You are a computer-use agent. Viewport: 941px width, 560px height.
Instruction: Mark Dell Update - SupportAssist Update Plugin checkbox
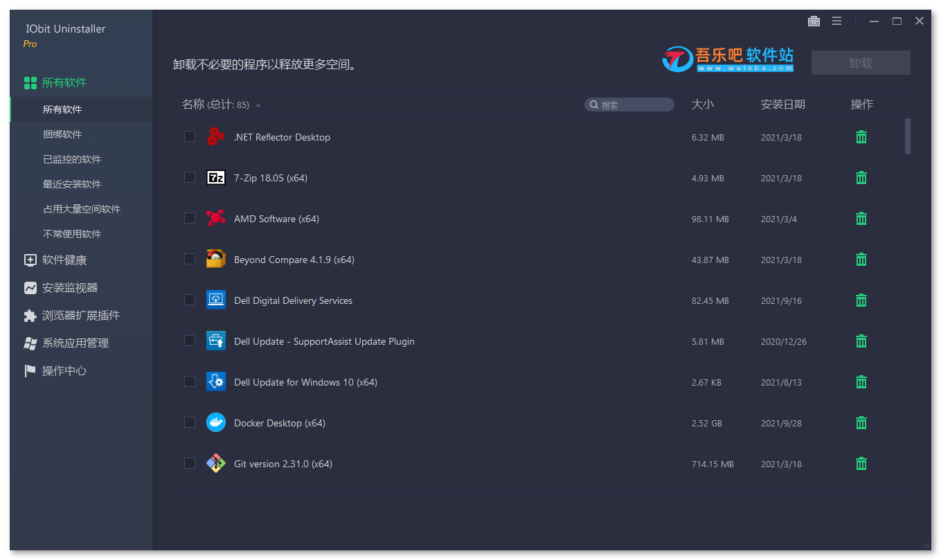[x=190, y=341]
